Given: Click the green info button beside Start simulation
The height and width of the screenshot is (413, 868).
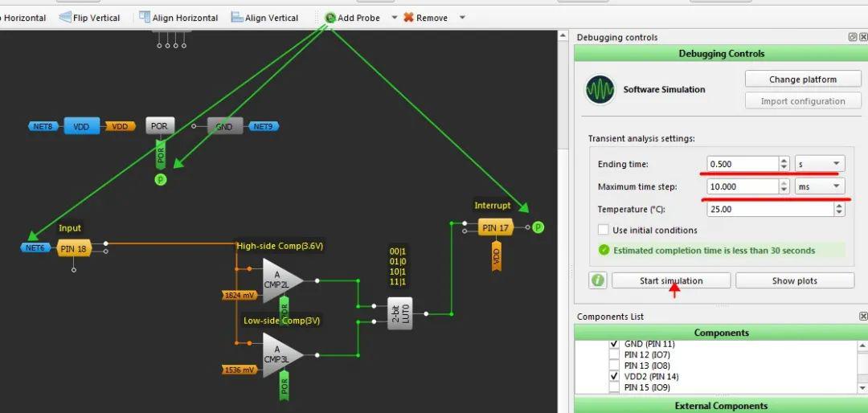Looking at the screenshot, I should (x=598, y=280).
